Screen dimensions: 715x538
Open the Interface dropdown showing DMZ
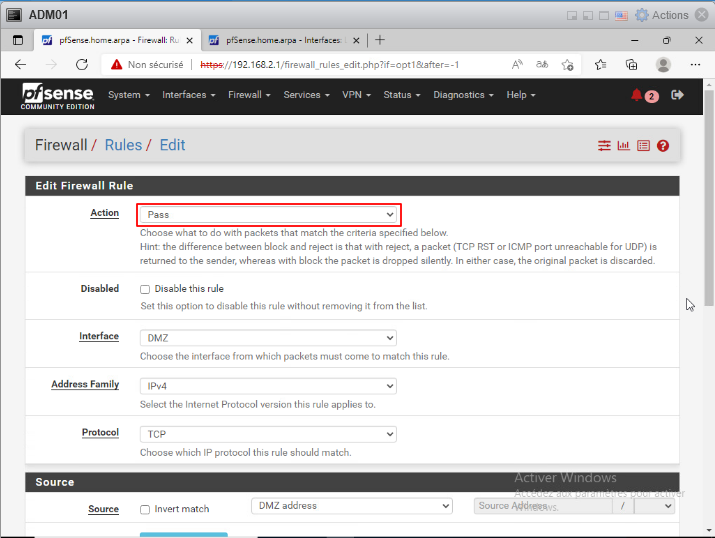point(268,338)
